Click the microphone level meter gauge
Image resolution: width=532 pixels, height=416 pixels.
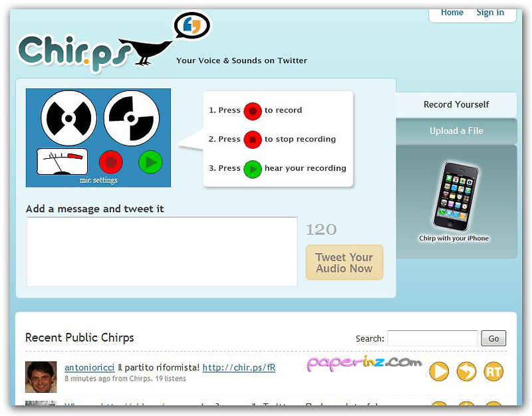point(62,161)
